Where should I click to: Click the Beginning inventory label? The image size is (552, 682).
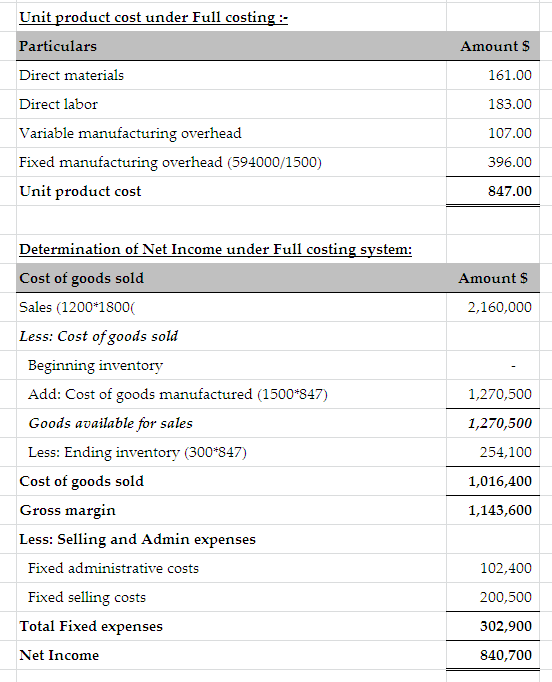[95, 365]
